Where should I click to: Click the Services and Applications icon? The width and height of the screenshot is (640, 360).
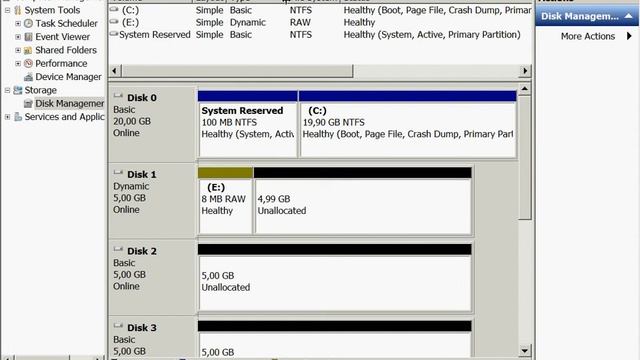(18, 117)
